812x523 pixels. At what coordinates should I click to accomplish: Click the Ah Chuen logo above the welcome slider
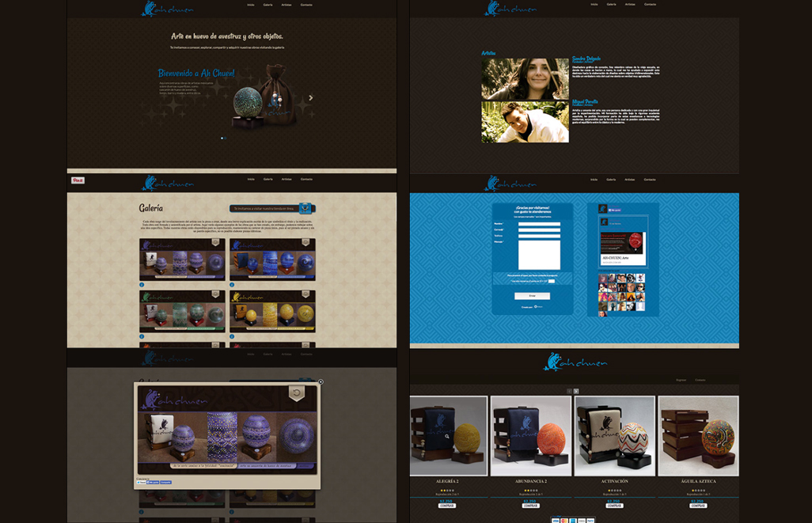[x=167, y=9]
